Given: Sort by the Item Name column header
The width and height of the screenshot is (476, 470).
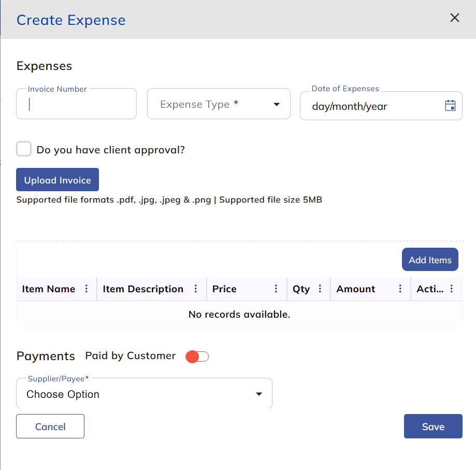Looking at the screenshot, I should click(x=49, y=289).
